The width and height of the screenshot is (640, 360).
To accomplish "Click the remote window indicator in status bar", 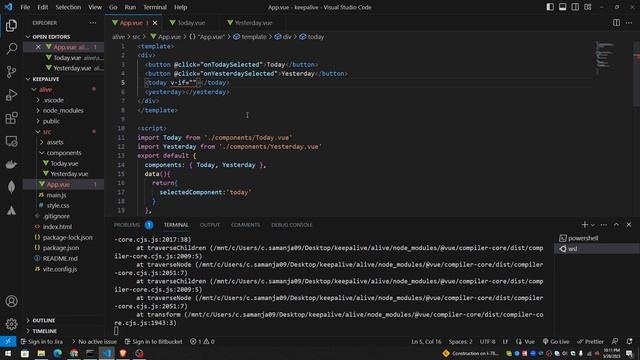I will 8,342.
